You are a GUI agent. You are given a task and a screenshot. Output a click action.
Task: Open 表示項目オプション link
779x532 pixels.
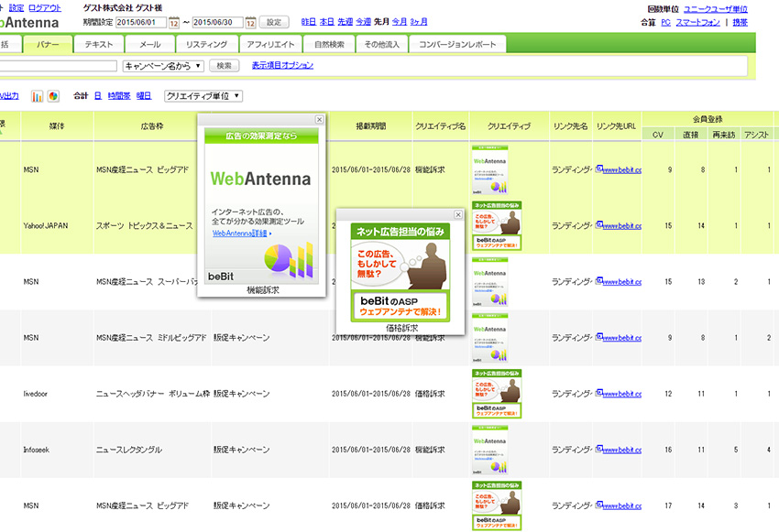coord(282,66)
